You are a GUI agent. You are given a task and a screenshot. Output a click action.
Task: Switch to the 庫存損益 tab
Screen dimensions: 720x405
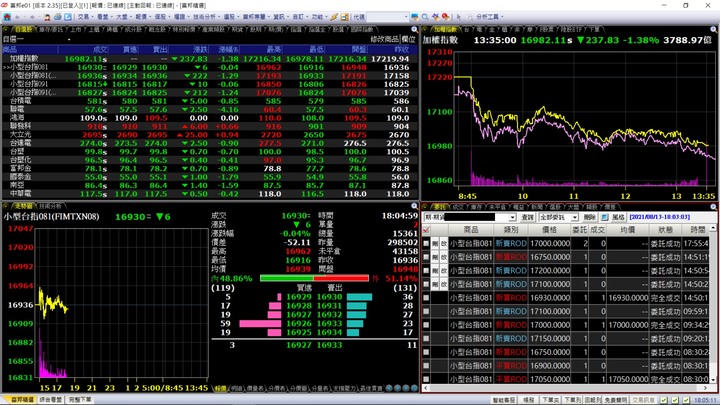[x=51, y=29]
